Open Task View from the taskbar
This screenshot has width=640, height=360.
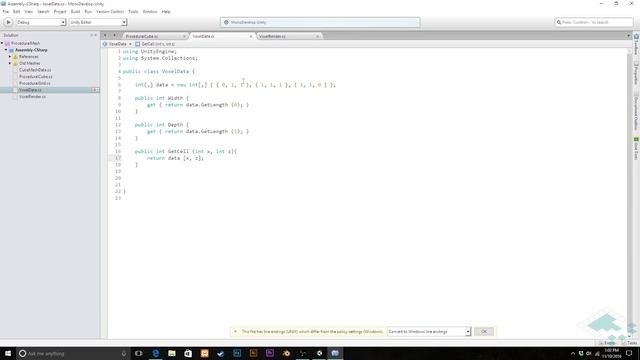click(x=139, y=353)
